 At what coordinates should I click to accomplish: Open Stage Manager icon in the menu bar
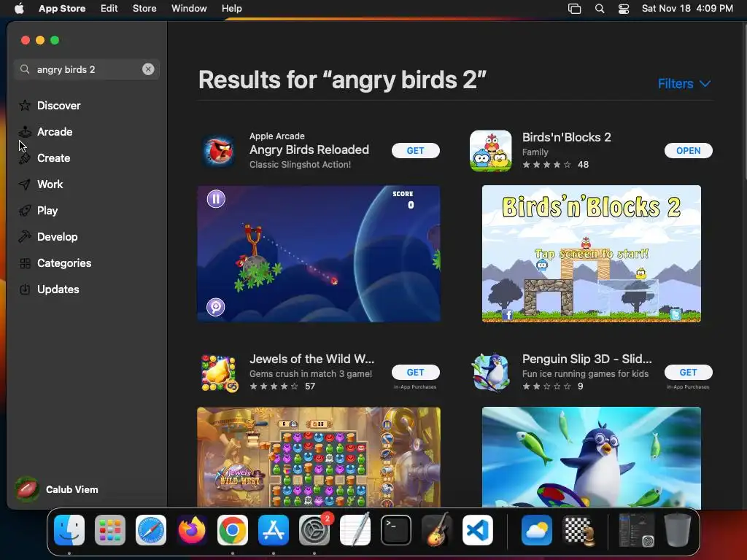[x=575, y=9]
